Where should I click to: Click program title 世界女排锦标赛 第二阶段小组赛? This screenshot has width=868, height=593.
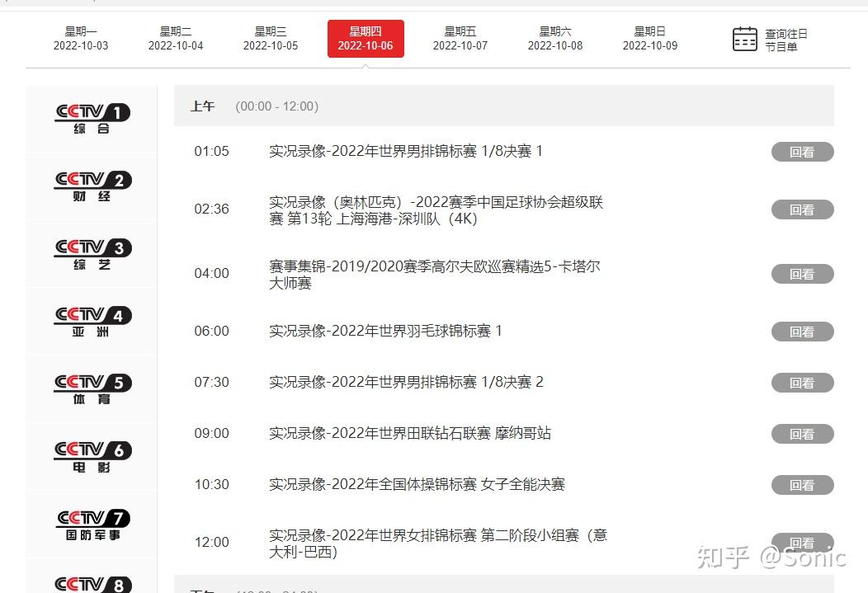coord(438,544)
